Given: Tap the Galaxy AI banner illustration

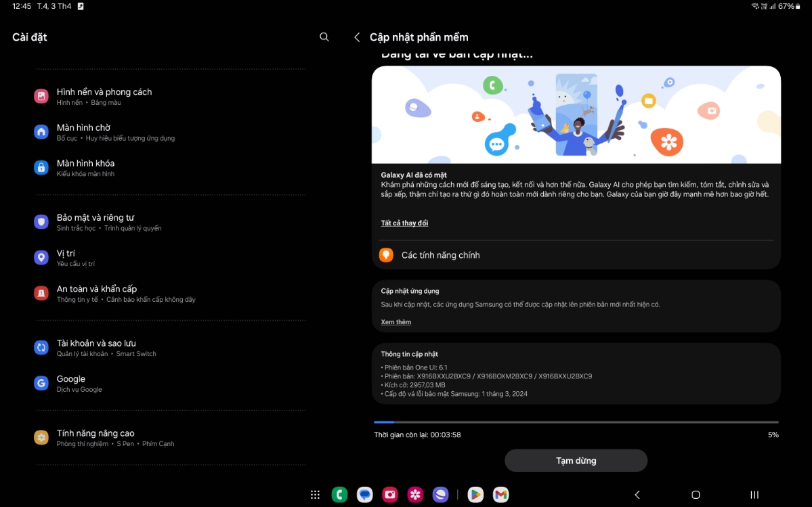Looking at the screenshot, I should click(576, 114).
